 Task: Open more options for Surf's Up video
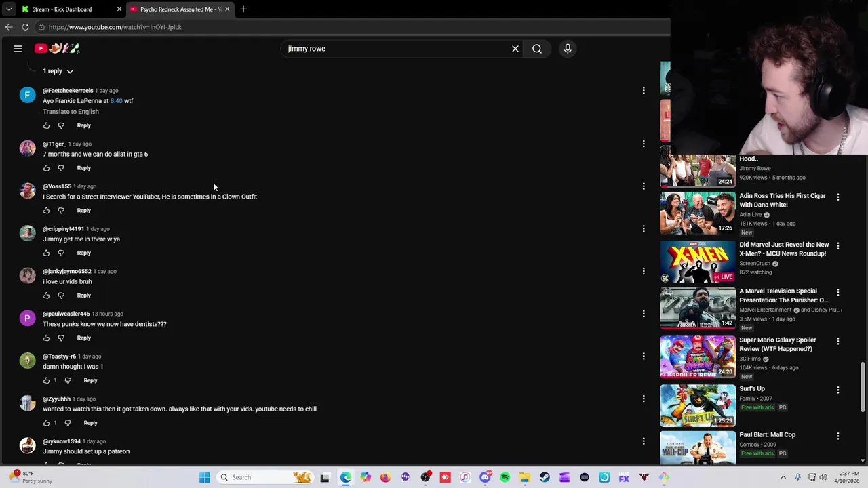838,390
